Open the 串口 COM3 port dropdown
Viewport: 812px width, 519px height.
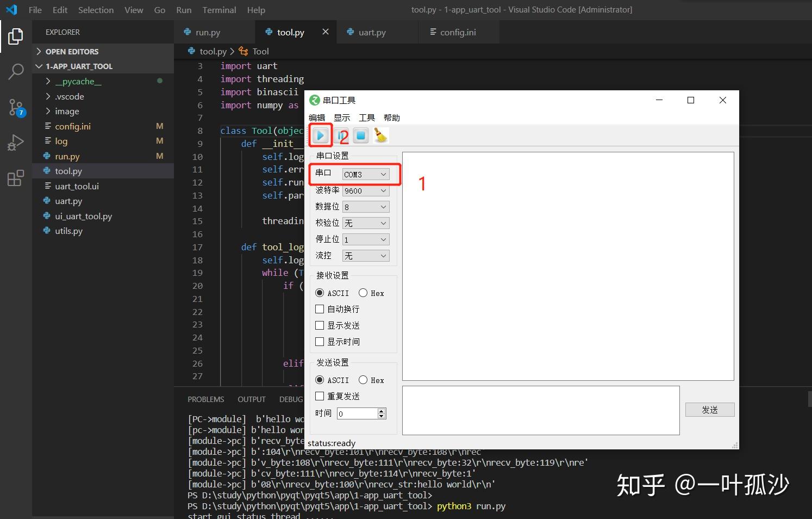tap(365, 174)
